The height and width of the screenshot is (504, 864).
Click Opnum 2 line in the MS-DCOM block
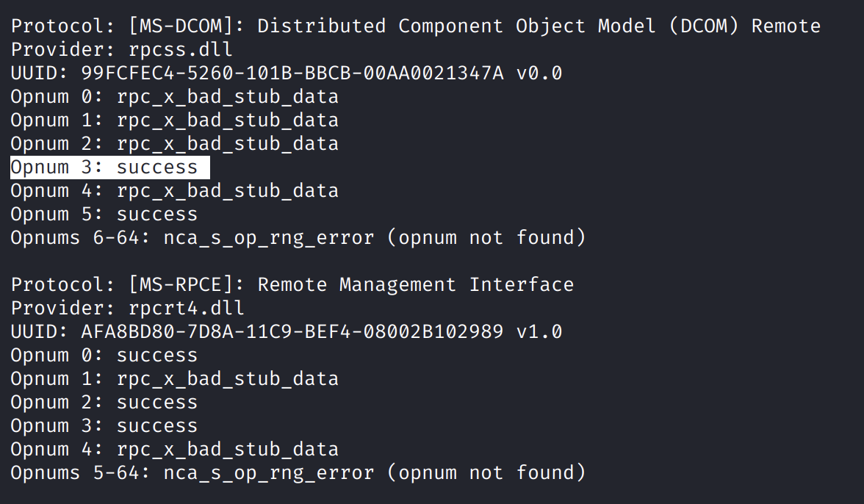tap(175, 144)
